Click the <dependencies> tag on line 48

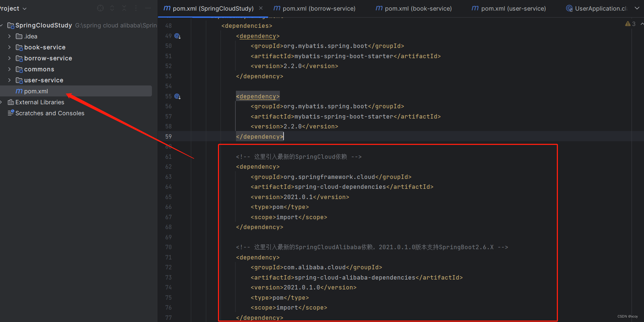coord(247,26)
